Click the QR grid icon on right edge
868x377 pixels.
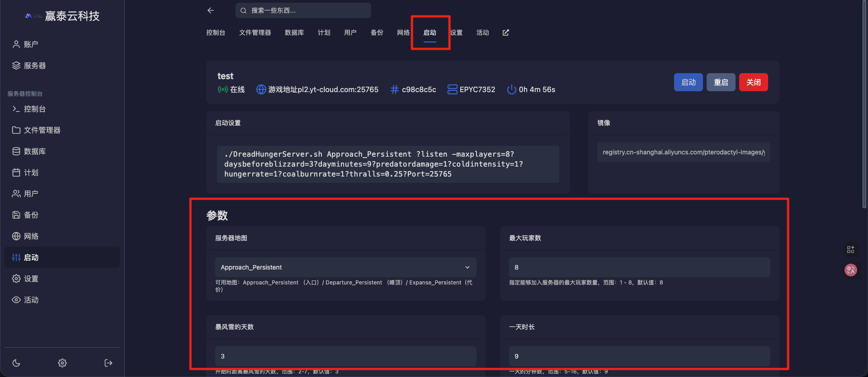pyautogui.click(x=850, y=250)
